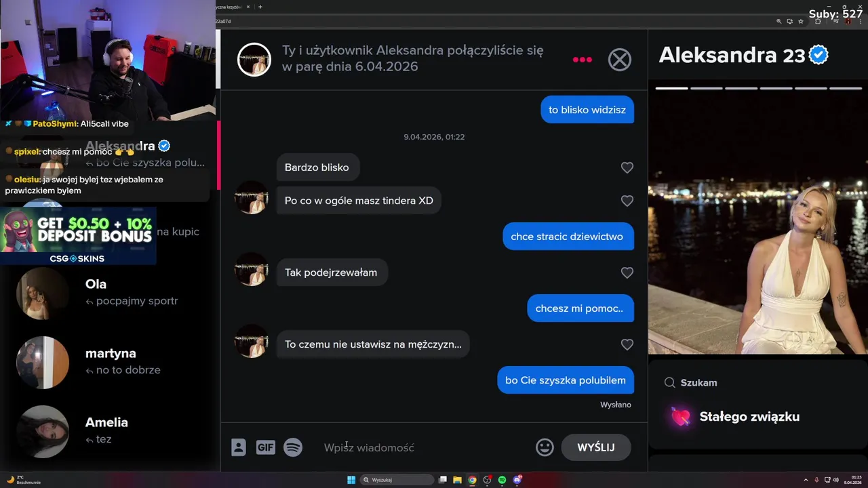Focus the 'Wpisz wiadomość' input field
The image size is (868, 488).
[424, 447]
